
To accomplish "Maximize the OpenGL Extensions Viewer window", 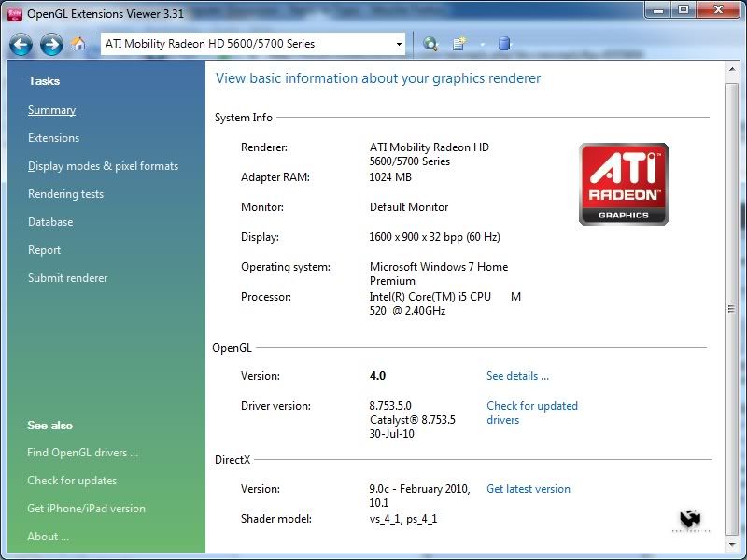I will coord(684,9).
